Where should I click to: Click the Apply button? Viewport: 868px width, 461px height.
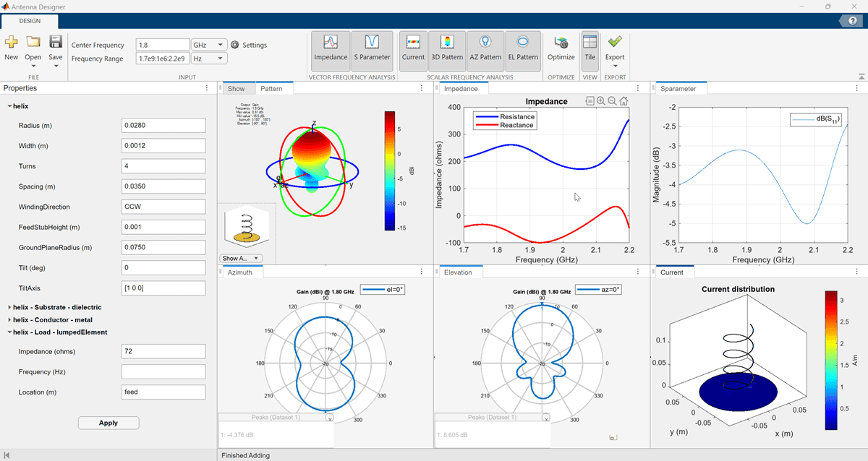tap(109, 423)
